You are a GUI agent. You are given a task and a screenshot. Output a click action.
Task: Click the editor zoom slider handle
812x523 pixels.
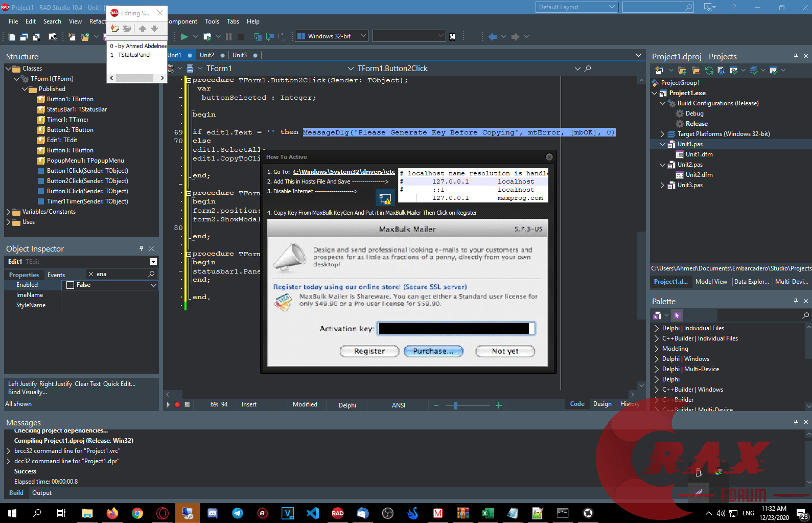[x=455, y=405]
